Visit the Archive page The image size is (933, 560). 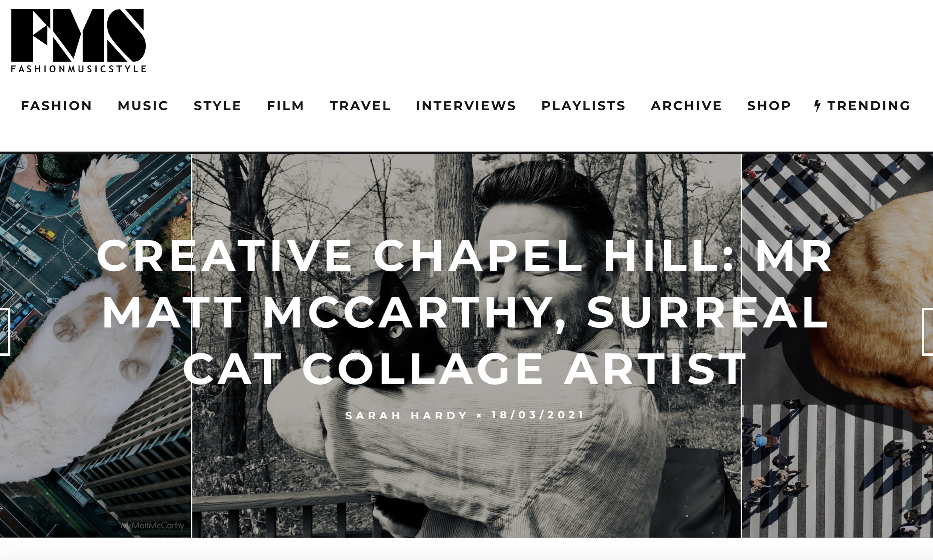coord(686,106)
